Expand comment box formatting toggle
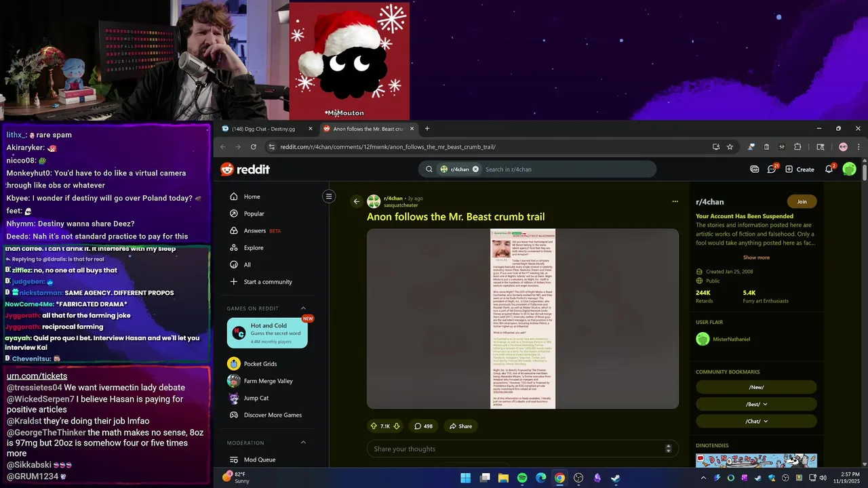This screenshot has width=868, height=488. tap(668, 449)
